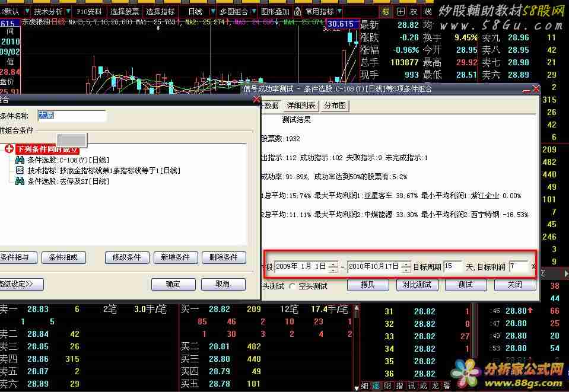Select the 下列条件同时成立 root node
The image size is (569, 392).
coord(47,149)
